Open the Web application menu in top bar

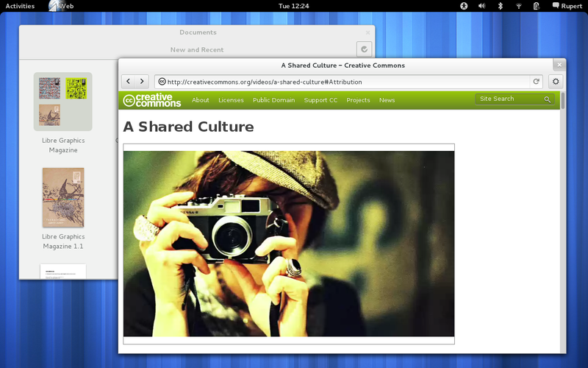point(62,6)
